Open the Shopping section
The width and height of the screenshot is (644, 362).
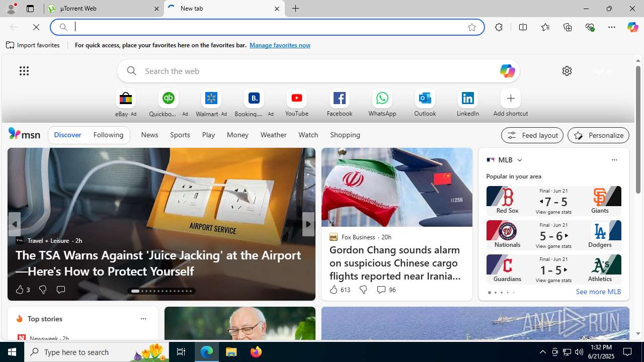click(345, 135)
